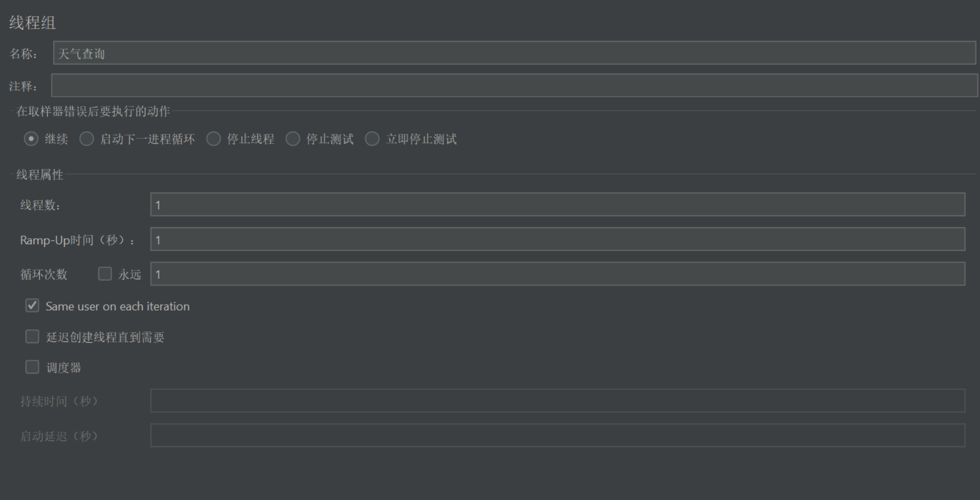Click the 启动延迟（秒） field

click(x=558, y=436)
